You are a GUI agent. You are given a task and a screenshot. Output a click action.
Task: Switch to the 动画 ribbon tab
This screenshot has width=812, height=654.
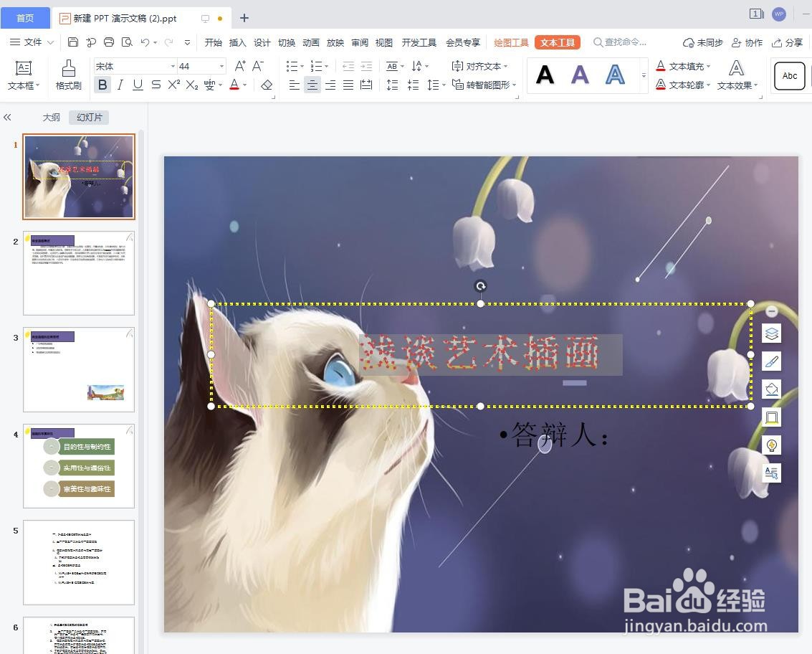311,42
